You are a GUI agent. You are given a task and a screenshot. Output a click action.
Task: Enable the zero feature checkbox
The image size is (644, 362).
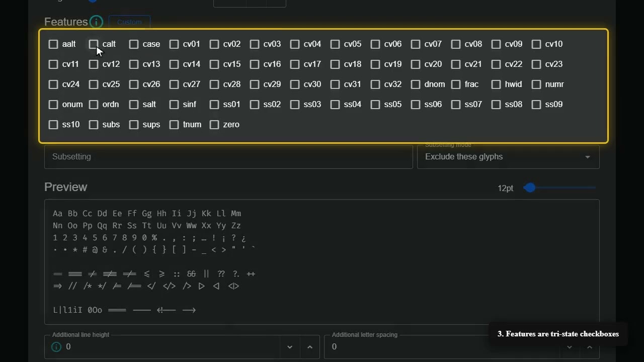click(214, 125)
